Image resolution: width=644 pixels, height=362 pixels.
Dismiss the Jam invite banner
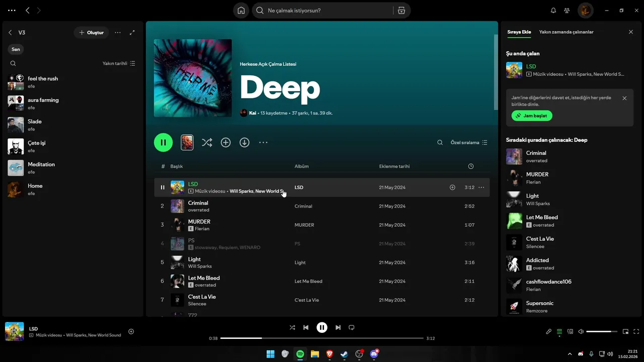[624, 98]
